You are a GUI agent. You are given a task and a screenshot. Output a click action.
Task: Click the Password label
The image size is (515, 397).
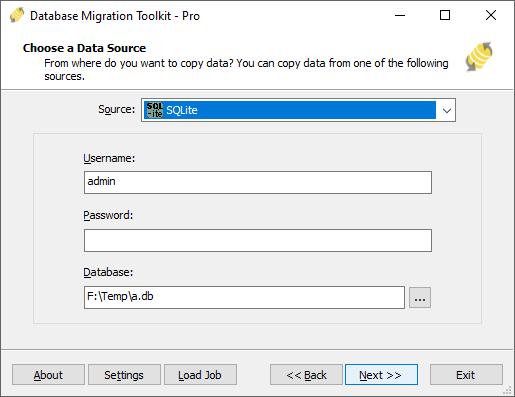(x=108, y=215)
